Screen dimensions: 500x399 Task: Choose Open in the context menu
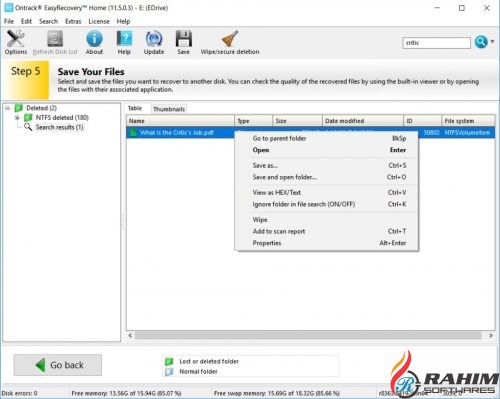[x=327, y=150]
